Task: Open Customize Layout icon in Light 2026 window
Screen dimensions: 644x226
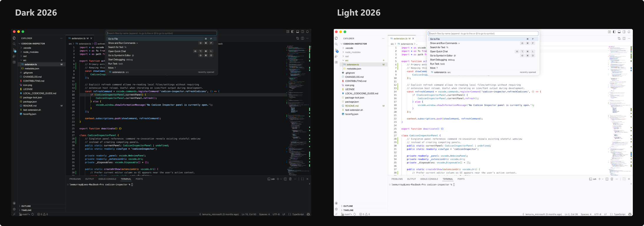Action: (x=610, y=32)
